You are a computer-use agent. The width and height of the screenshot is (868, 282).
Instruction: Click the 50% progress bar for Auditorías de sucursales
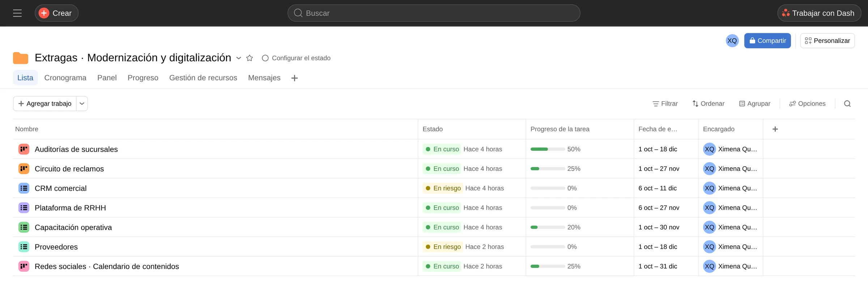click(x=548, y=149)
